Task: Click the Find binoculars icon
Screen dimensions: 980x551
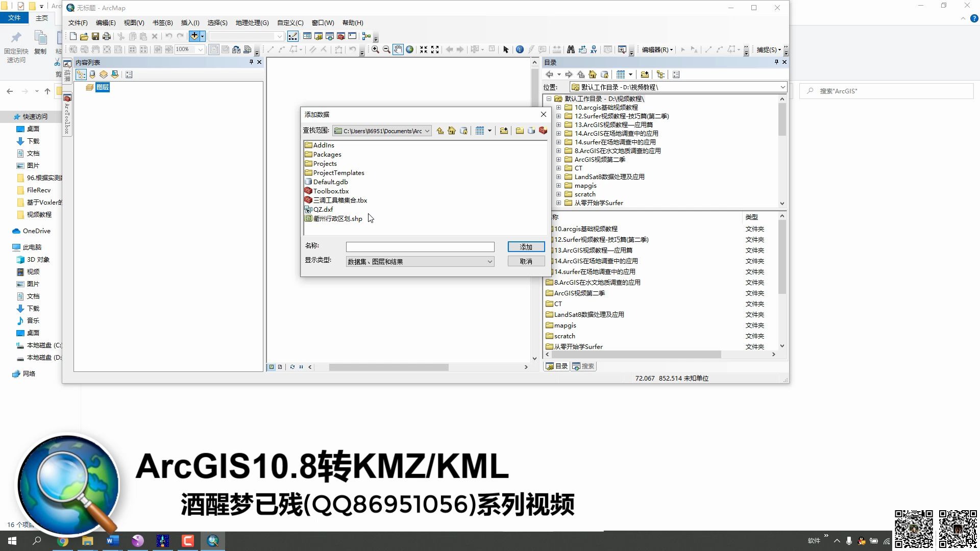Action: (x=571, y=49)
